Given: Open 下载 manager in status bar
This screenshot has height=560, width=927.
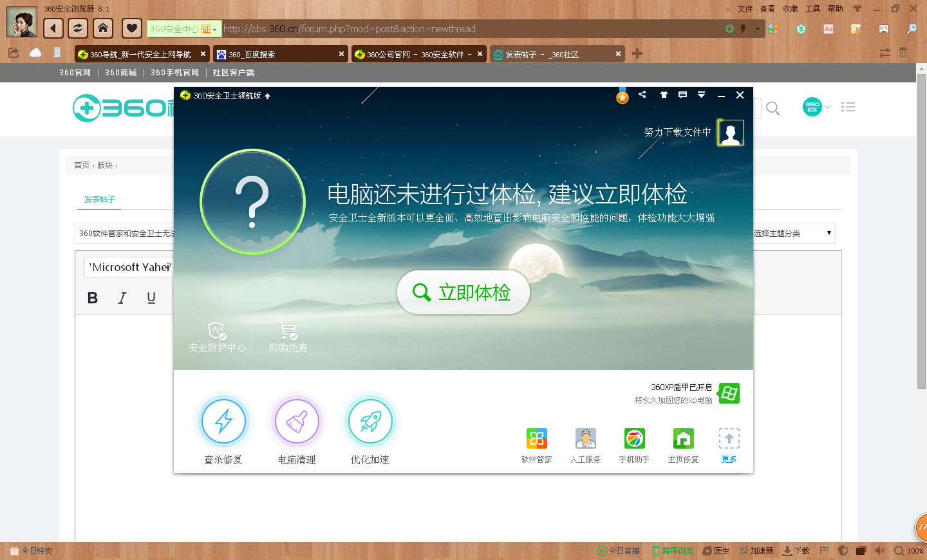Looking at the screenshot, I should point(796,551).
